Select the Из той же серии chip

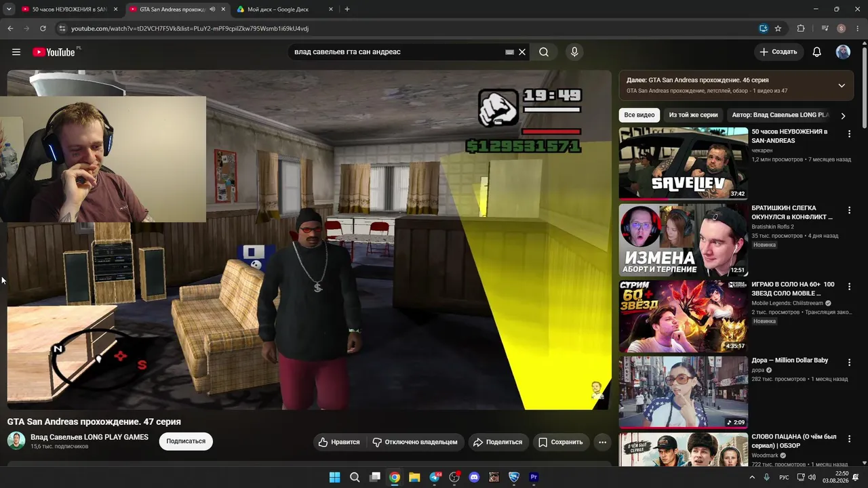click(x=693, y=115)
